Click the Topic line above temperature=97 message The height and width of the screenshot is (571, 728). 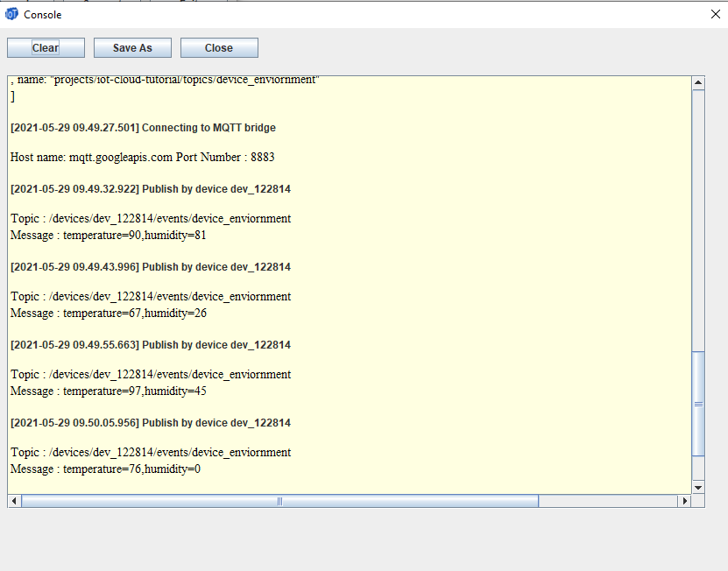click(151, 375)
